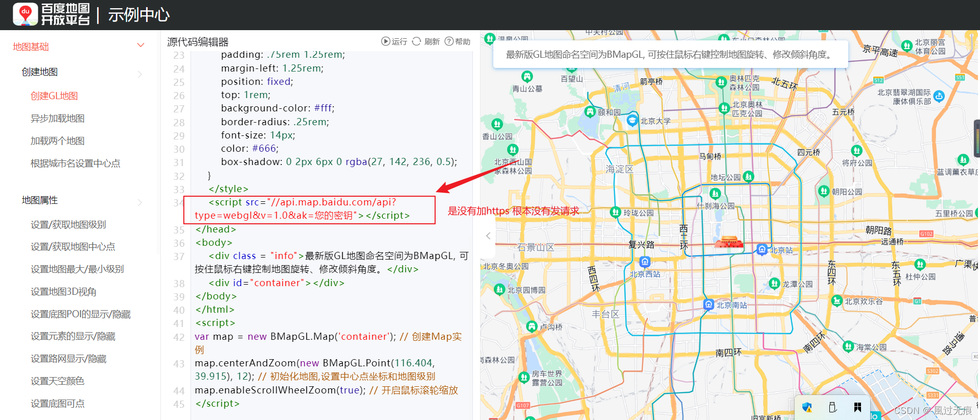Click the 杜仲公园 park marker
Image resolution: width=980 pixels, height=420 pixels.
click(x=920, y=264)
